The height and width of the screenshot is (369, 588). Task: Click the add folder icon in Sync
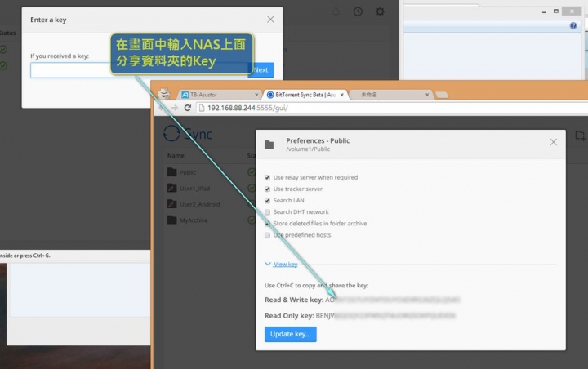tap(580, 136)
